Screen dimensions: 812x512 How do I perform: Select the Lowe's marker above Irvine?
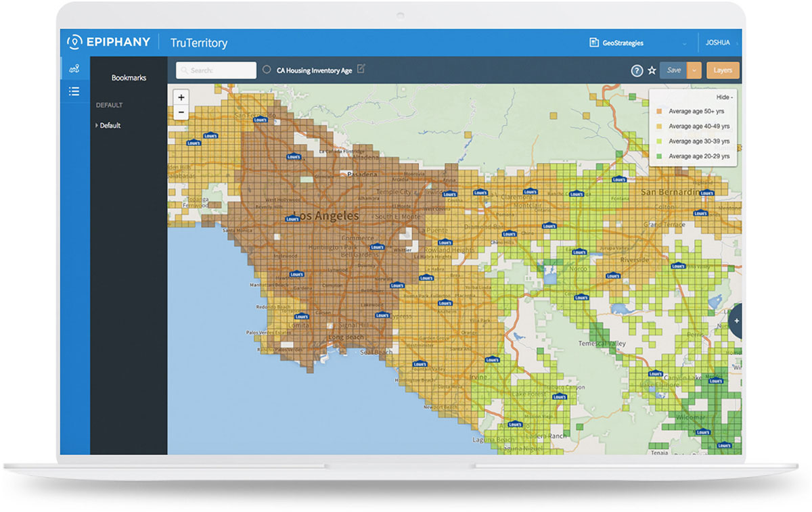(x=492, y=360)
